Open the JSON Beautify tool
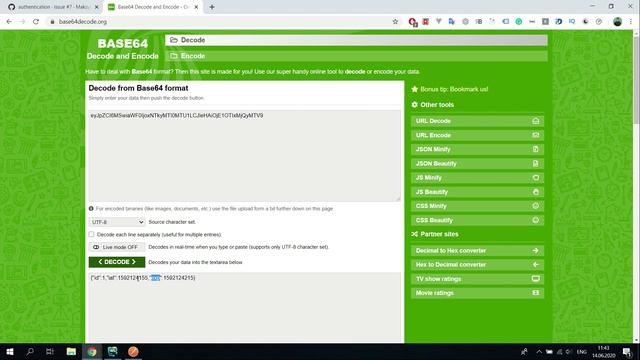This screenshot has width=640, height=360. coord(477,163)
